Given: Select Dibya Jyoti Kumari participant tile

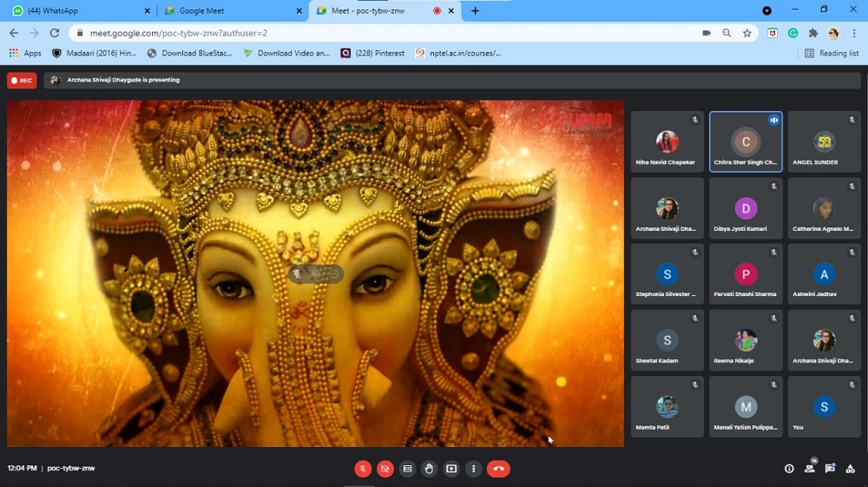Looking at the screenshot, I should pos(746,208).
